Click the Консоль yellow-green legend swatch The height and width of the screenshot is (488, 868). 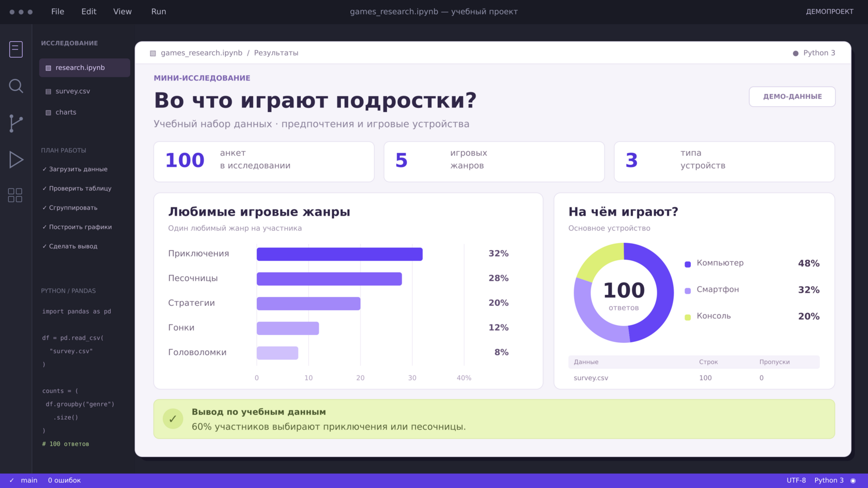688,317
